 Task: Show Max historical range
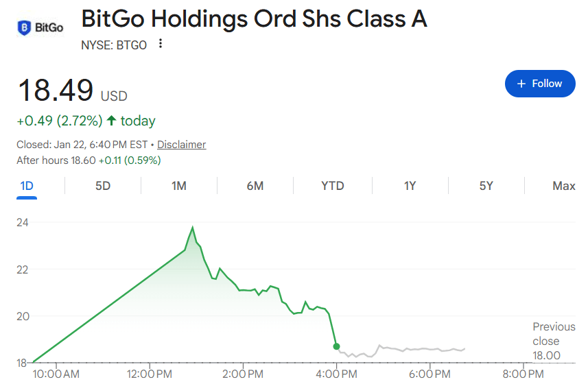[563, 186]
